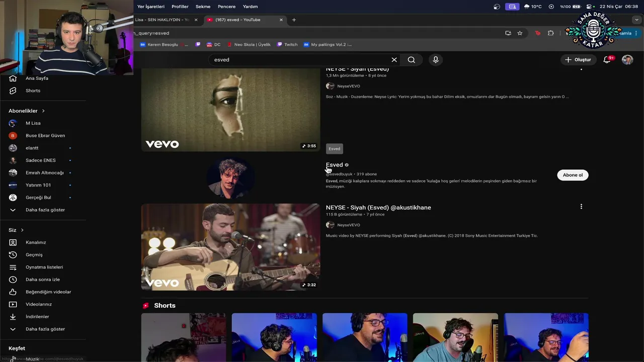Start voice search with microphone icon
This screenshot has height=362, width=644.
(436, 59)
